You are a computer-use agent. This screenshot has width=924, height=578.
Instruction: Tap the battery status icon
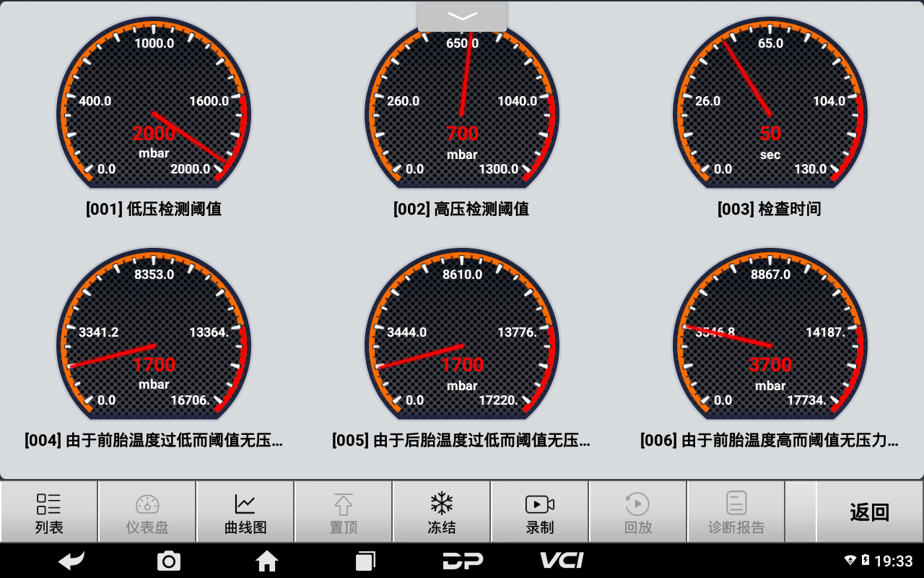tap(866, 561)
